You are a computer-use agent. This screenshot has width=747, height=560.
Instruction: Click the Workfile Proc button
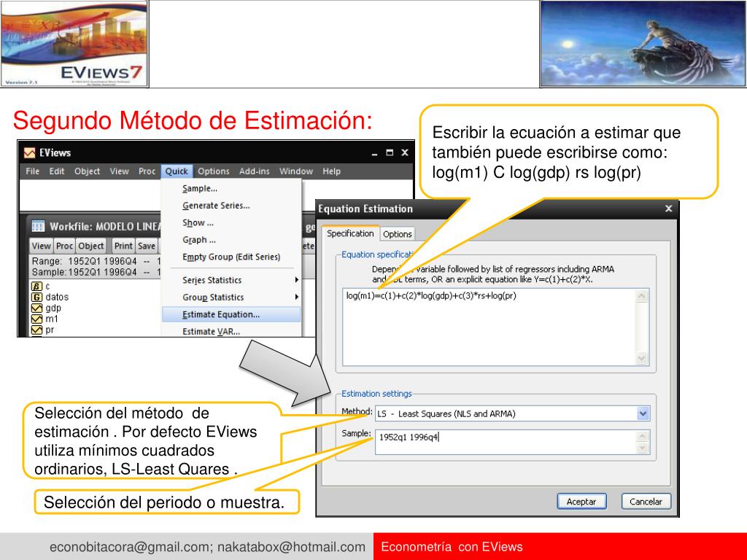click(64, 246)
